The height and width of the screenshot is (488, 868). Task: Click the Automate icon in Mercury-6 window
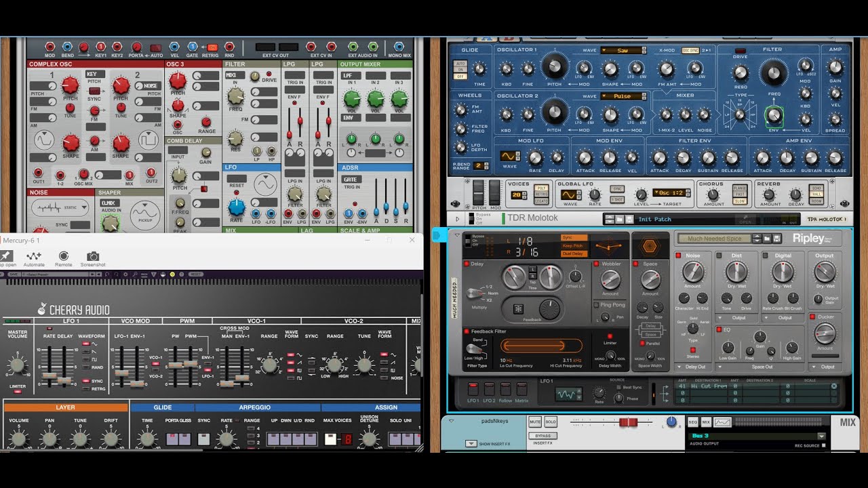click(x=34, y=256)
